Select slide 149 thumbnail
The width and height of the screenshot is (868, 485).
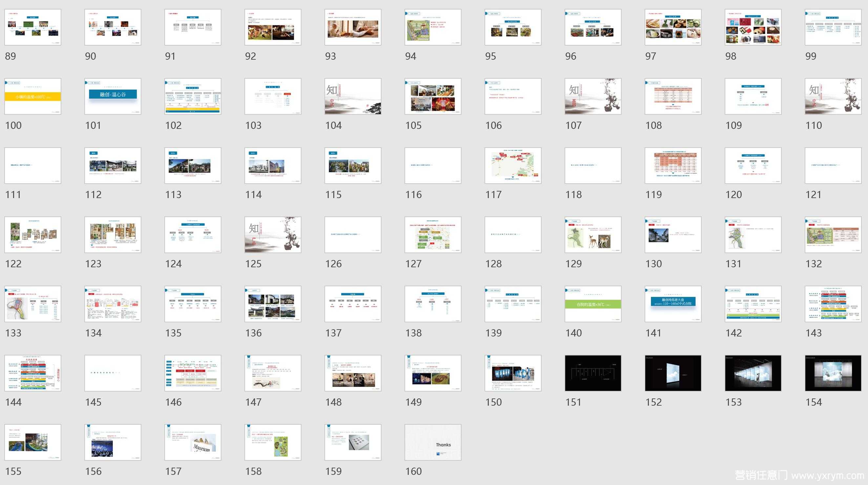tap(433, 373)
